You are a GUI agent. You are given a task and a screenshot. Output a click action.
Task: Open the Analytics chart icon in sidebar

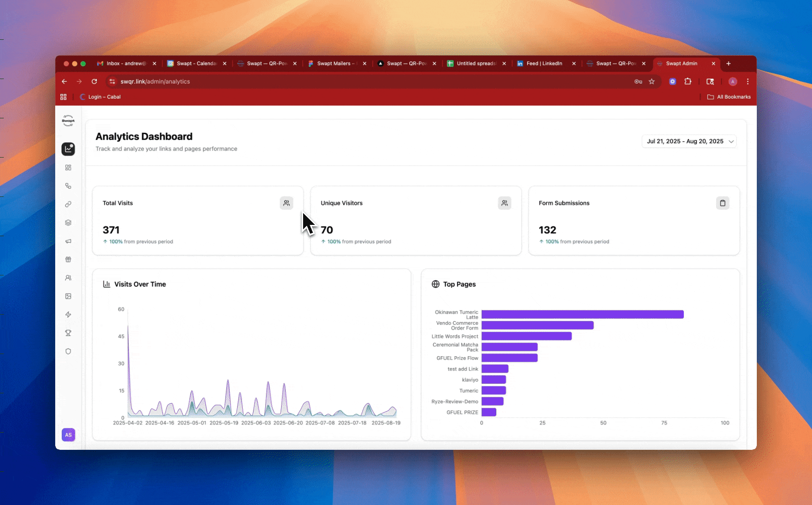(68, 149)
